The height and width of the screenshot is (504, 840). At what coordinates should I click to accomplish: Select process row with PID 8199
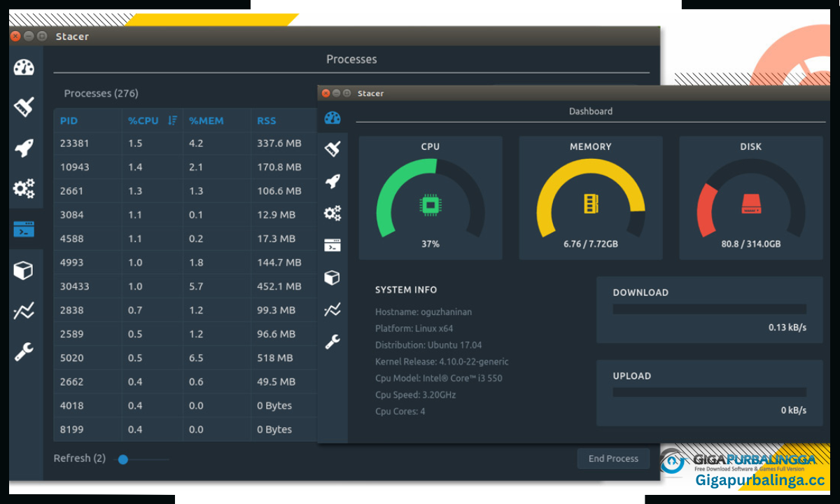[x=185, y=429]
